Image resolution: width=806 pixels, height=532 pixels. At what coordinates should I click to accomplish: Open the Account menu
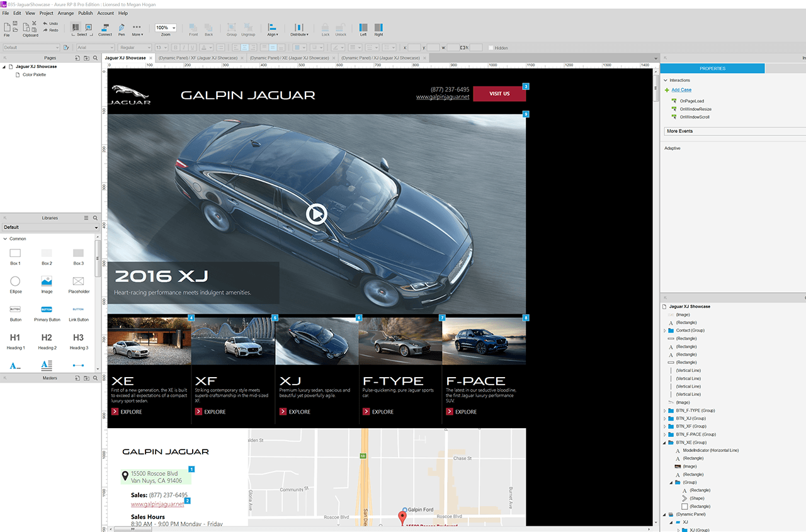(x=105, y=13)
